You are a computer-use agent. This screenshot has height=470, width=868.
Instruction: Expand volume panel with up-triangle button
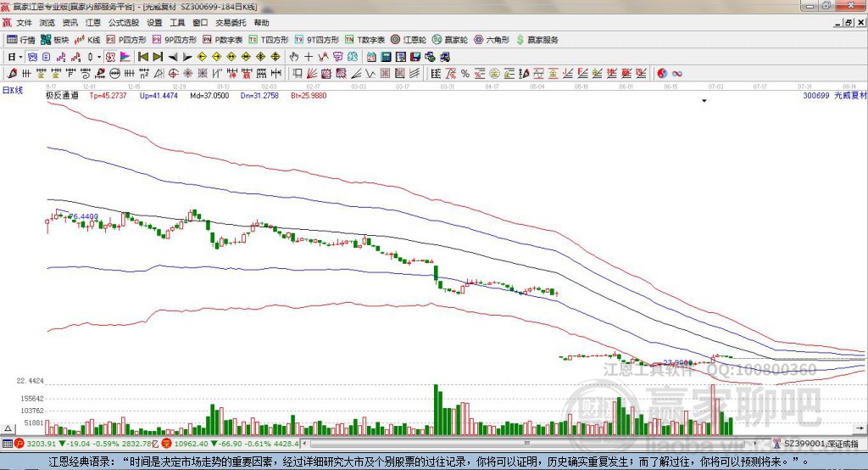pyautogui.click(x=8, y=428)
